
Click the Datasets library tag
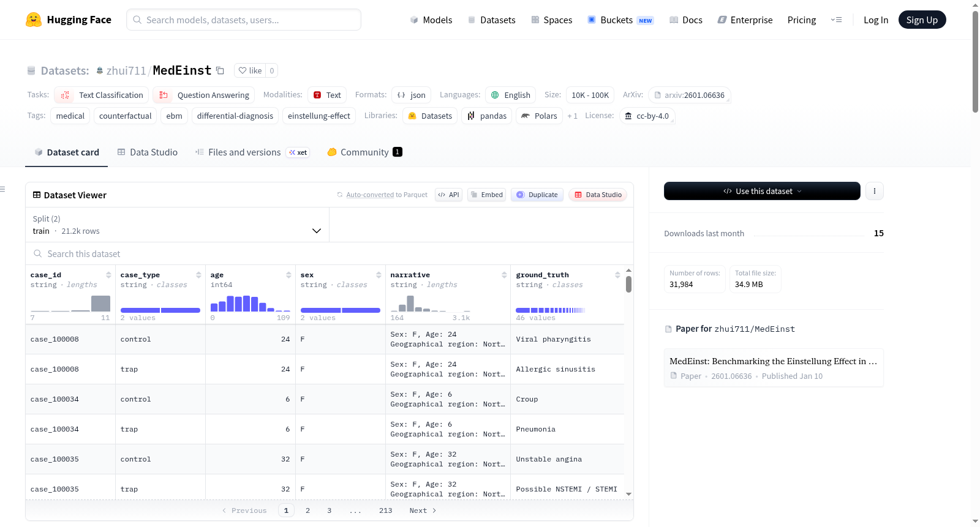click(x=430, y=116)
